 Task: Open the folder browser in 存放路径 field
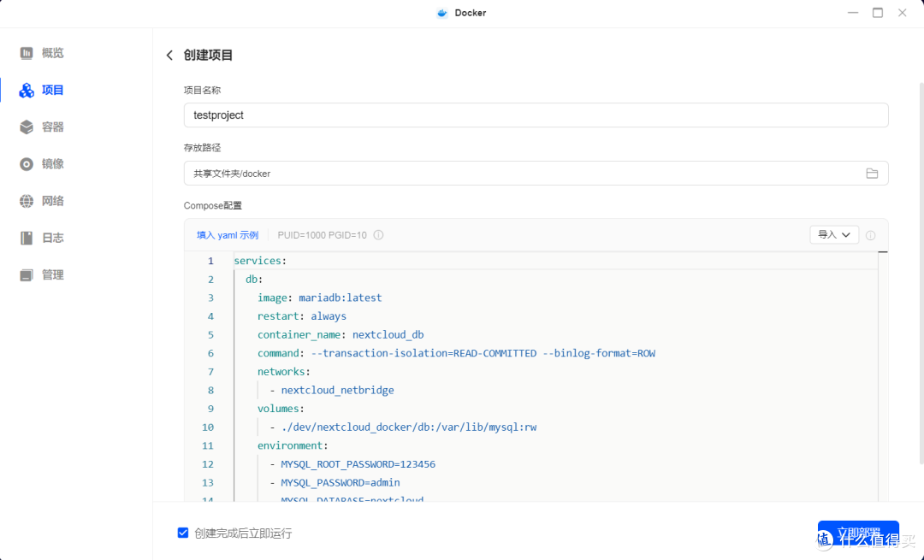point(872,173)
